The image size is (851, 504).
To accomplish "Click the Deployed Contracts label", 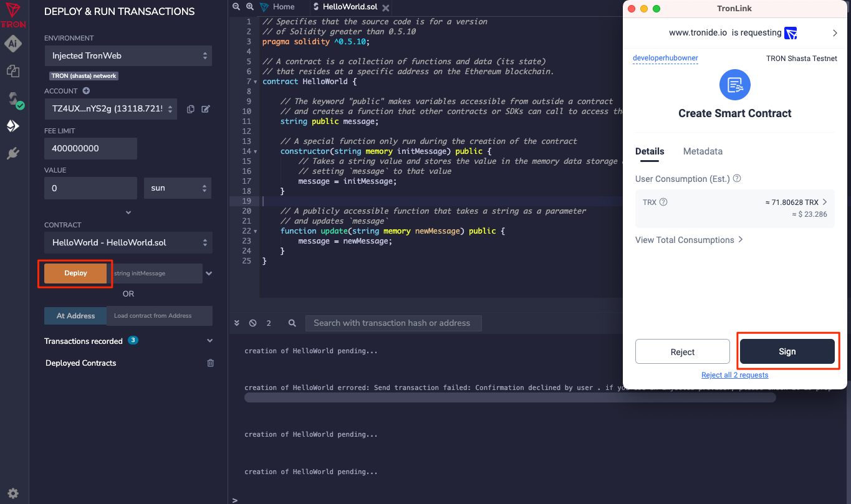I will point(81,363).
